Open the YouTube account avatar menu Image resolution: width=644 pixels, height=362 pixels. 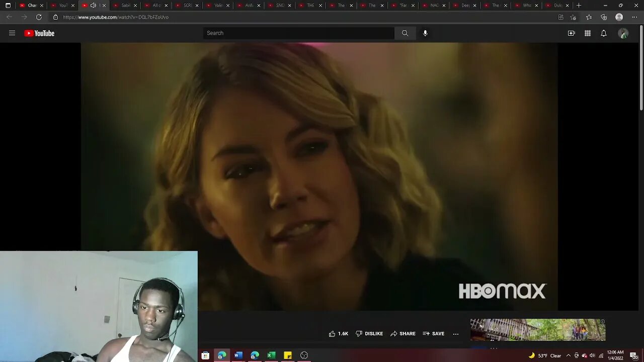[x=623, y=33]
